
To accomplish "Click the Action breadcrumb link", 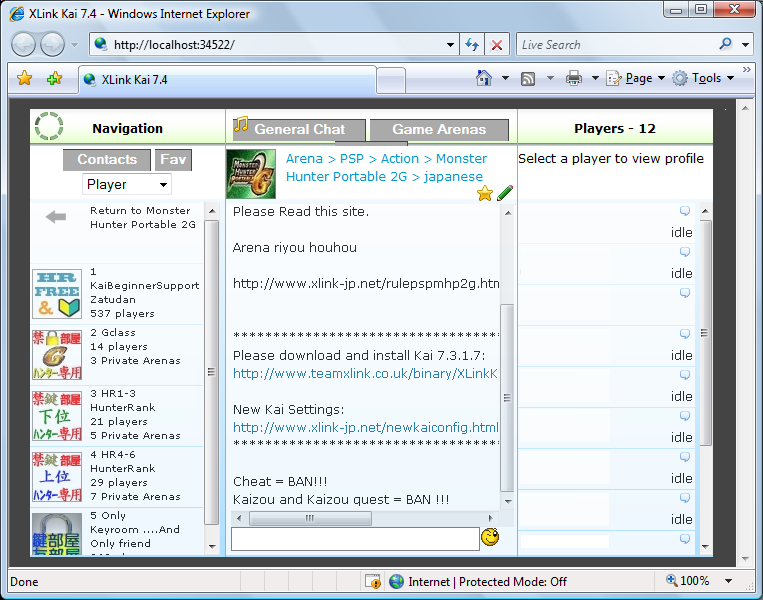I will tap(400, 159).
